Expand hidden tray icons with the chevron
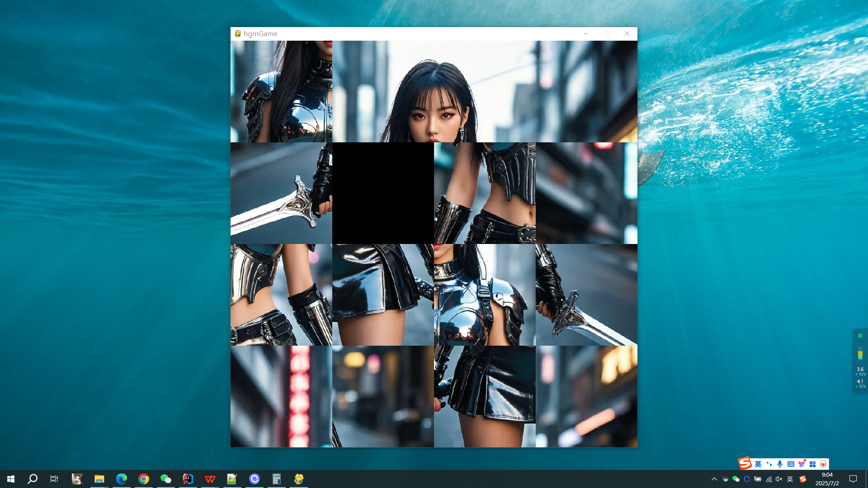 (x=715, y=479)
